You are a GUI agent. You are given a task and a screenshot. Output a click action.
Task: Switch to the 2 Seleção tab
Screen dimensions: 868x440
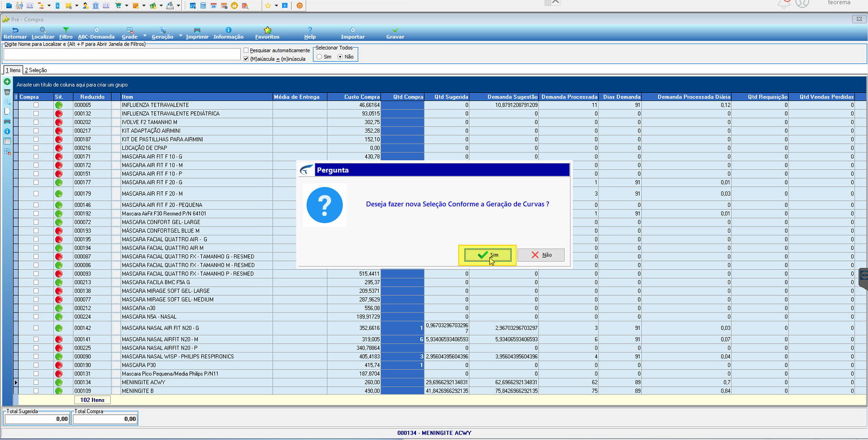tap(36, 70)
